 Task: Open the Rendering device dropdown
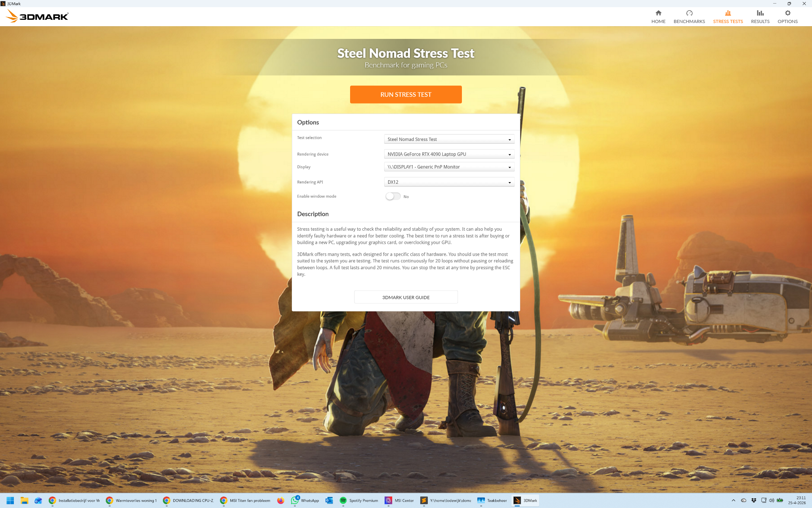[449, 154]
